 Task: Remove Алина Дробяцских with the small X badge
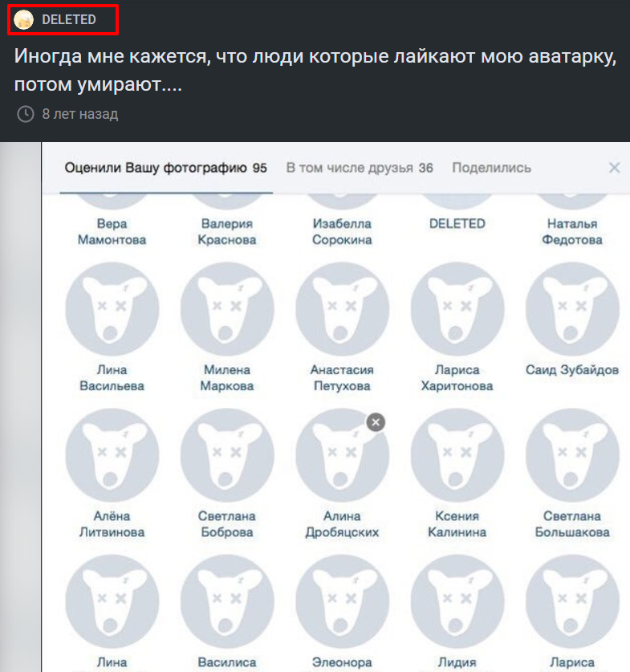[376, 422]
